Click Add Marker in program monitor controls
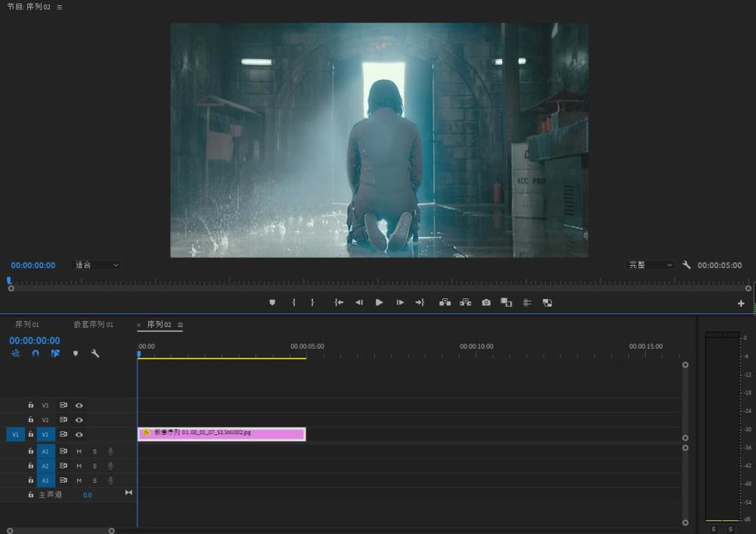The height and width of the screenshot is (534, 756). click(x=272, y=302)
